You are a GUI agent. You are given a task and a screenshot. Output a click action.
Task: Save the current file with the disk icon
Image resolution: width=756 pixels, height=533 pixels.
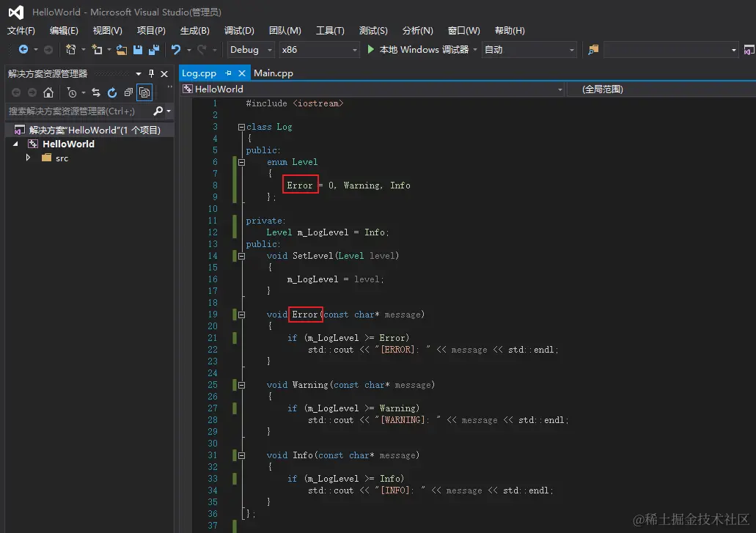pyautogui.click(x=138, y=50)
